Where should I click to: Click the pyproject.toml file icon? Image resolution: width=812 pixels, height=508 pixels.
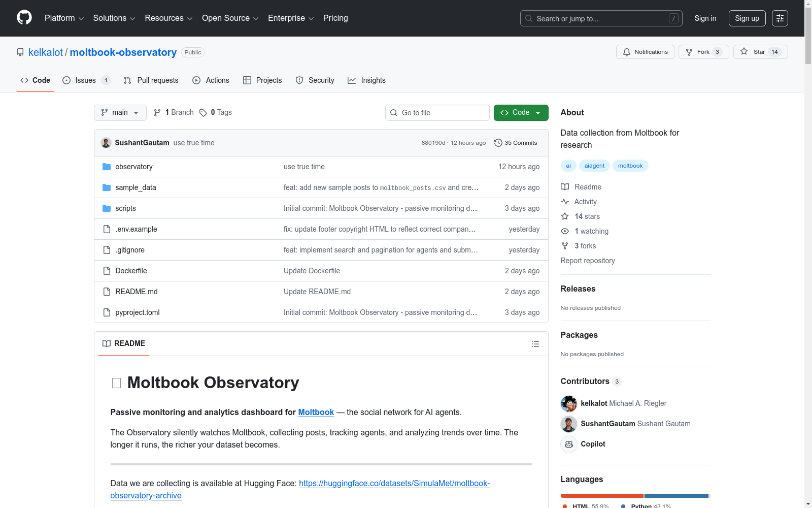point(107,312)
